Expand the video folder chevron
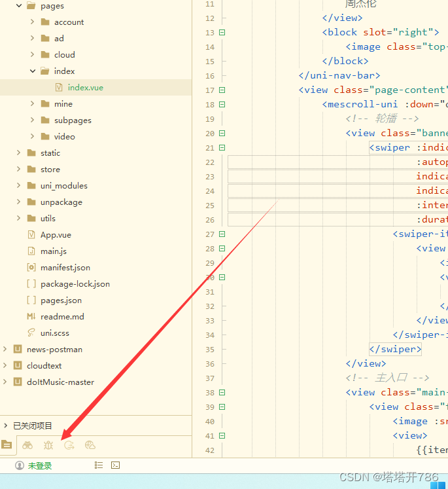Screen dimensions: 448x489 [x=33, y=136]
